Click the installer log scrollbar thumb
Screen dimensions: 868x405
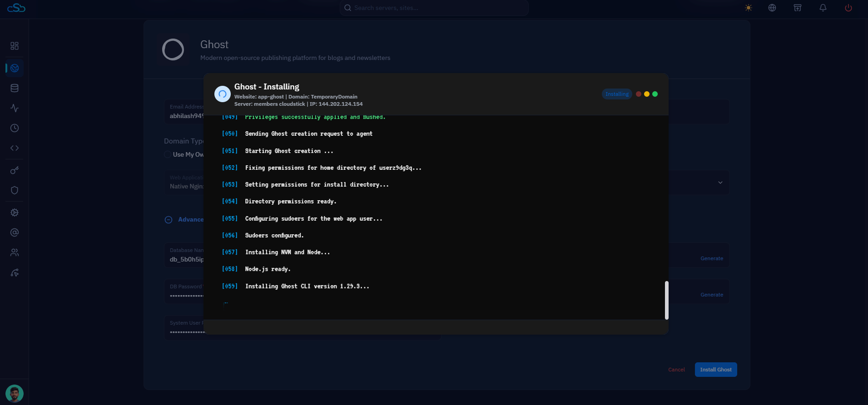[667, 300]
